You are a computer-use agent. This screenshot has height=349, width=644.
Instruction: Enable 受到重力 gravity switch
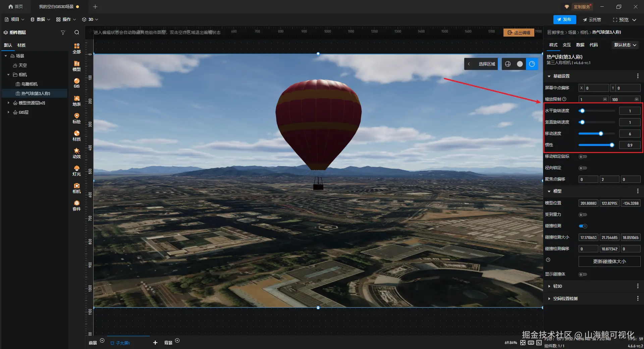(x=583, y=214)
